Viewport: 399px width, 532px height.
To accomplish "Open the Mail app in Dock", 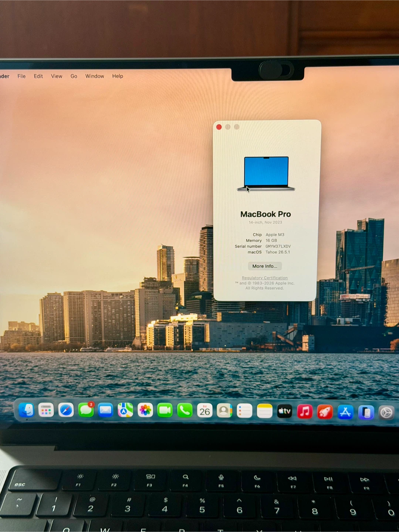I will pyautogui.click(x=105, y=411).
